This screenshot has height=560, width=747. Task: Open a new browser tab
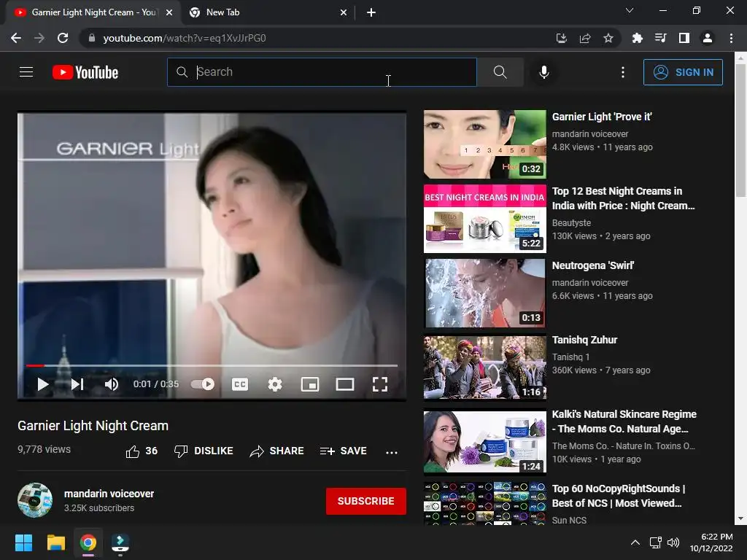click(x=371, y=12)
